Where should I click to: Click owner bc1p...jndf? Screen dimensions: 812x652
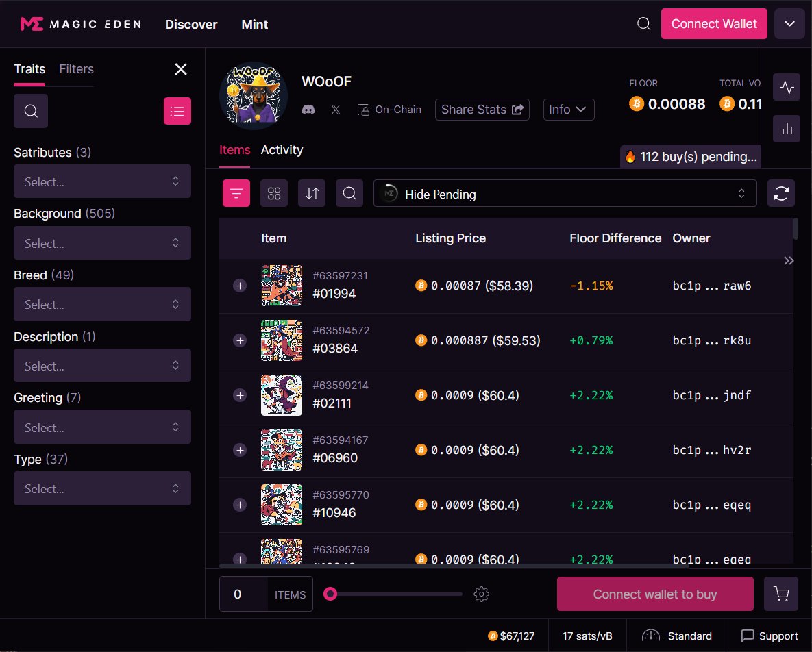click(x=711, y=395)
